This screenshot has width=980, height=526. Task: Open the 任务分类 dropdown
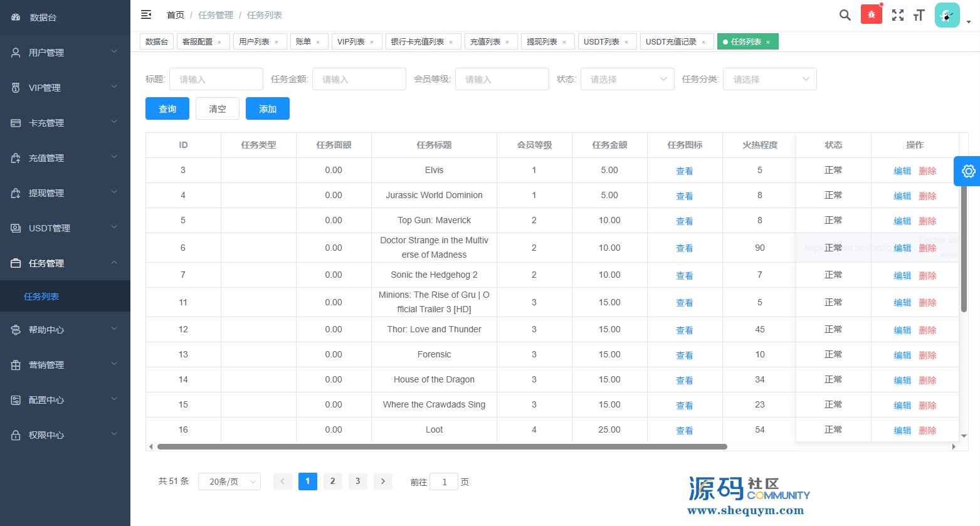[x=769, y=79]
